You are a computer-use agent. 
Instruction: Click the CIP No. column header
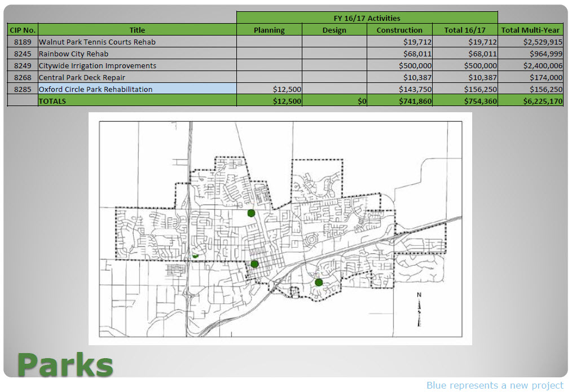click(x=23, y=30)
